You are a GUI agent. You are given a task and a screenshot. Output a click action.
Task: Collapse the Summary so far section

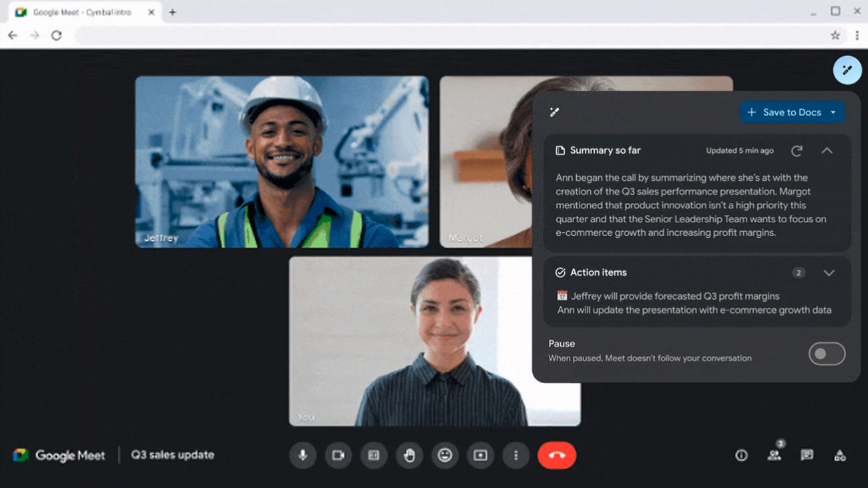click(x=827, y=150)
